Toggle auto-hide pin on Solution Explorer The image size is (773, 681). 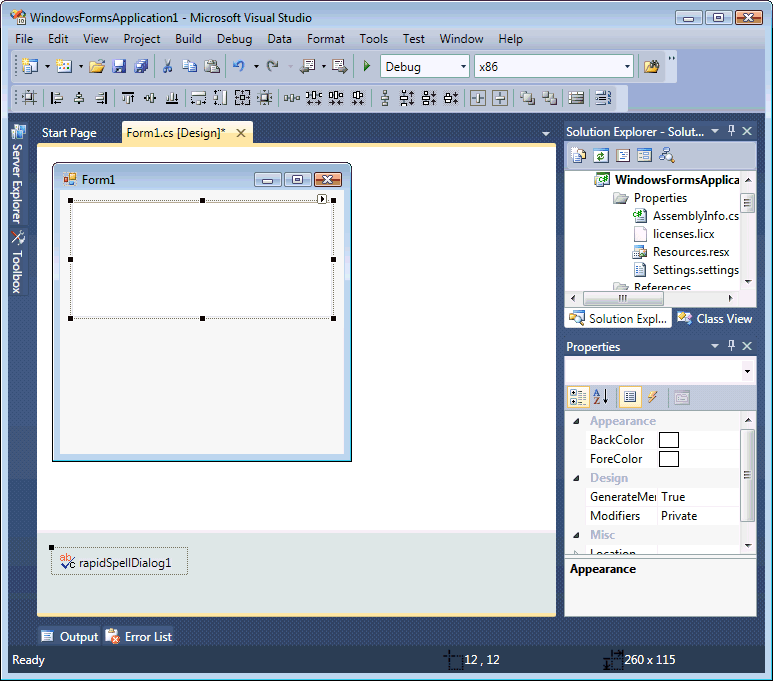(731, 131)
